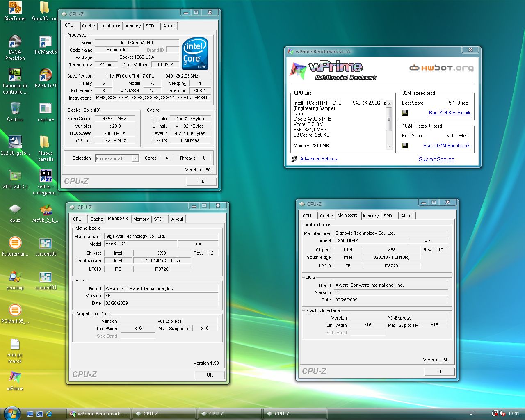Click the Intel Core i7 logo image

(195, 53)
